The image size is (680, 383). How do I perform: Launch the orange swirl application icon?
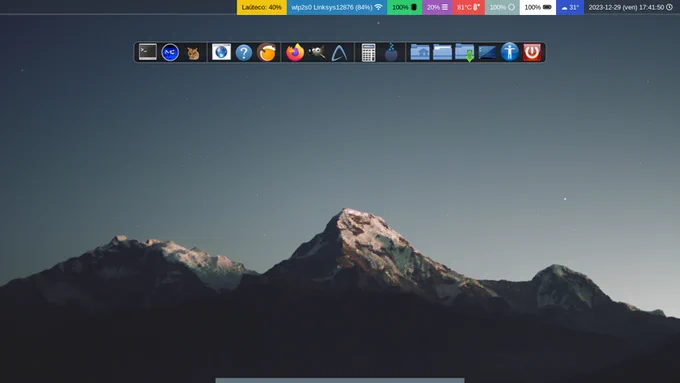click(x=266, y=52)
